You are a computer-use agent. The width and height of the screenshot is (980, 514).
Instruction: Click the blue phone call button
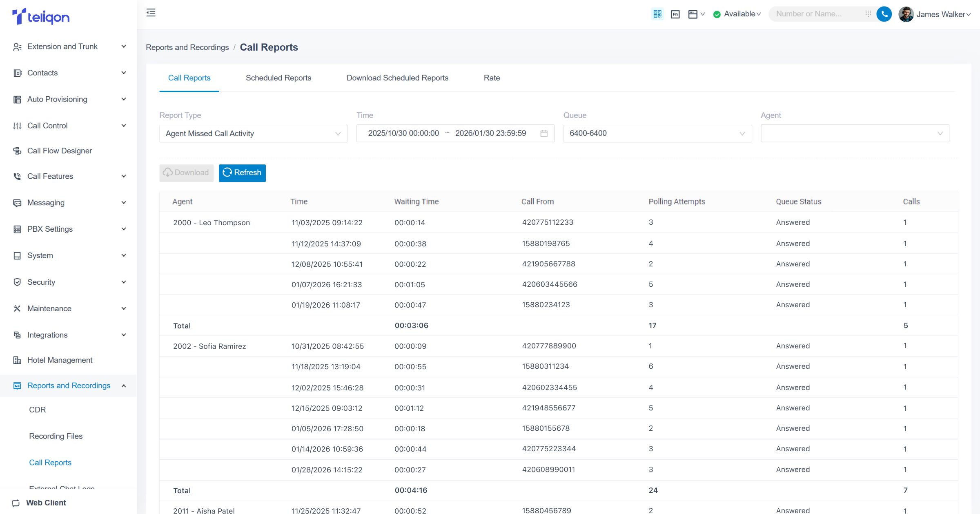tap(884, 14)
